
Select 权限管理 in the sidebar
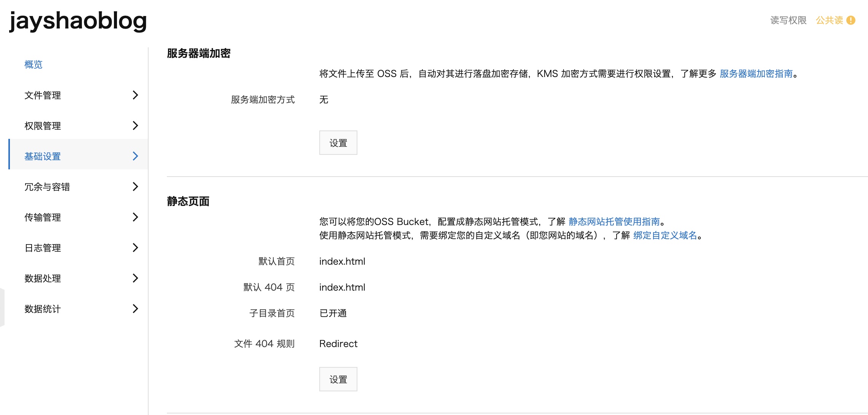(43, 126)
